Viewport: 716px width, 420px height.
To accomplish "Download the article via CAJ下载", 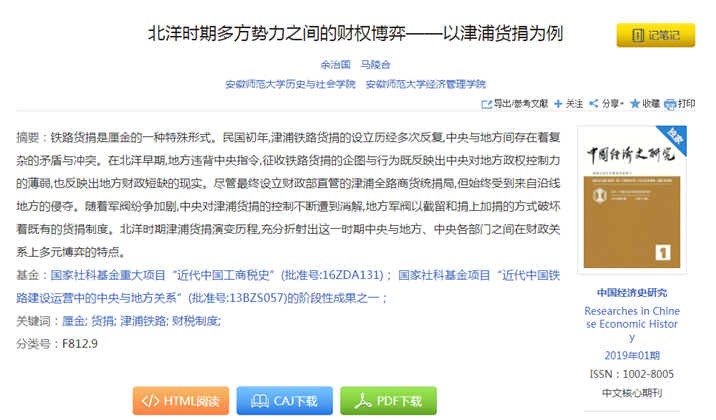I will point(286,400).
